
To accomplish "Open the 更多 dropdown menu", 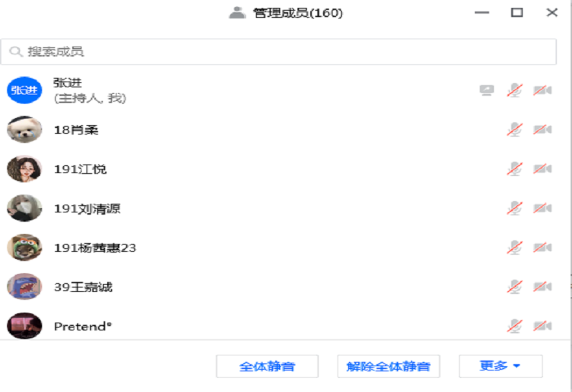I will 500,366.
